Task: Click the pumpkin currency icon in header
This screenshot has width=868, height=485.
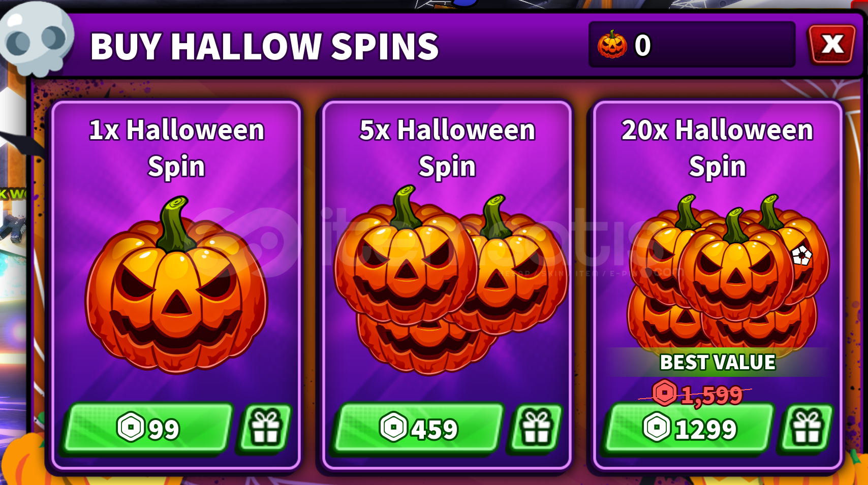Action: coord(612,44)
